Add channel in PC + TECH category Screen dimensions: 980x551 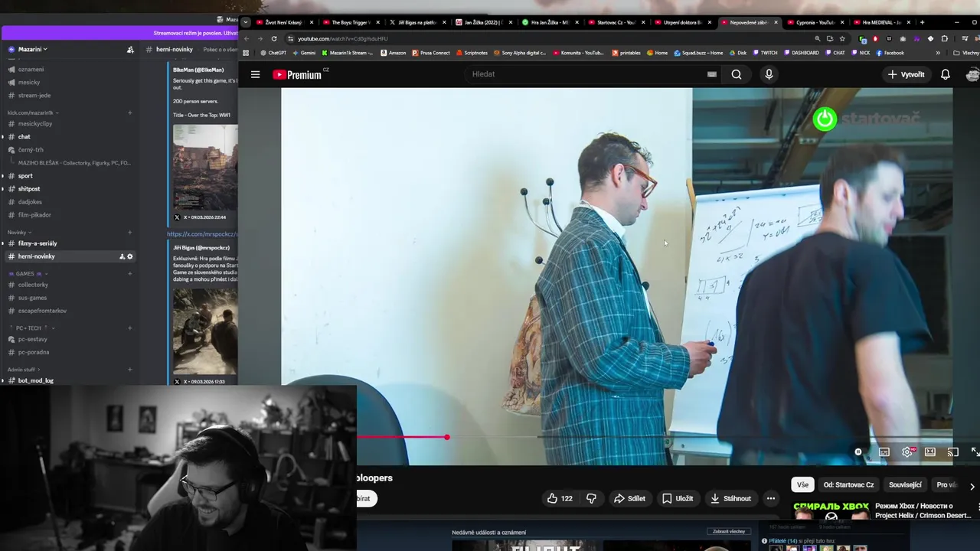[129, 328]
